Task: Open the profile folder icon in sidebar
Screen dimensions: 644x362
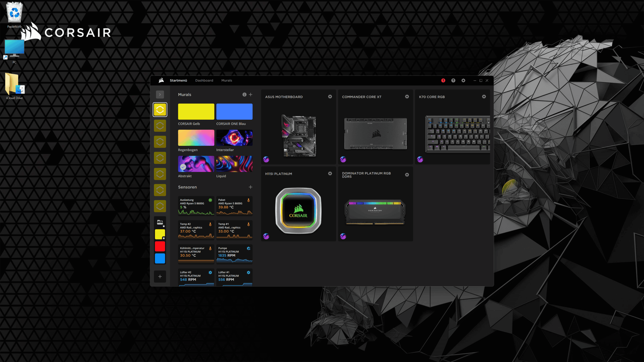Action: (x=160, y=222)
